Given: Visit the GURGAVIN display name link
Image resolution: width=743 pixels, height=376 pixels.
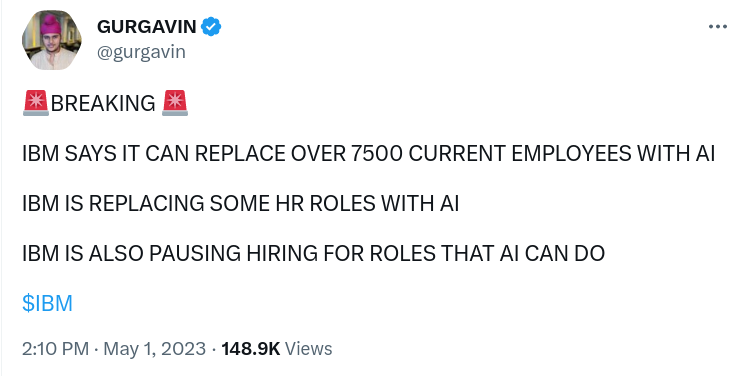Looking at the screenshot, I should (x=146, y=27).
